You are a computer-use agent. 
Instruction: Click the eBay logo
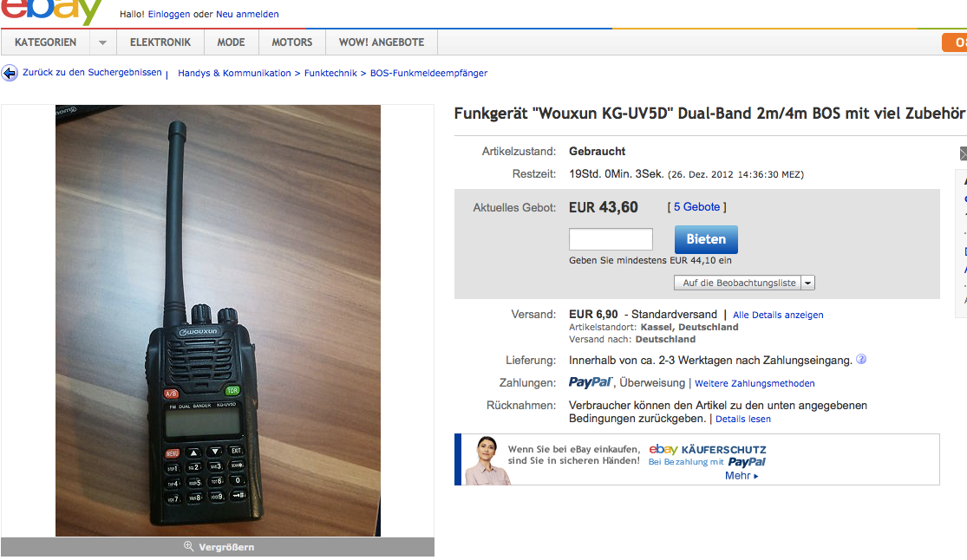tap(52, 10)
